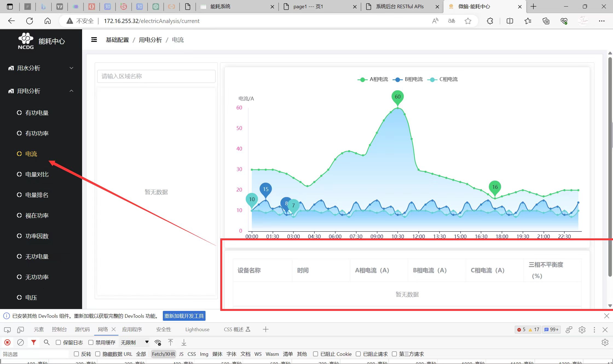Check 已阻止 Cookie checkbox
Image resolution: width=613 pixels, height=364 pixels.
(x=316, y=354)
